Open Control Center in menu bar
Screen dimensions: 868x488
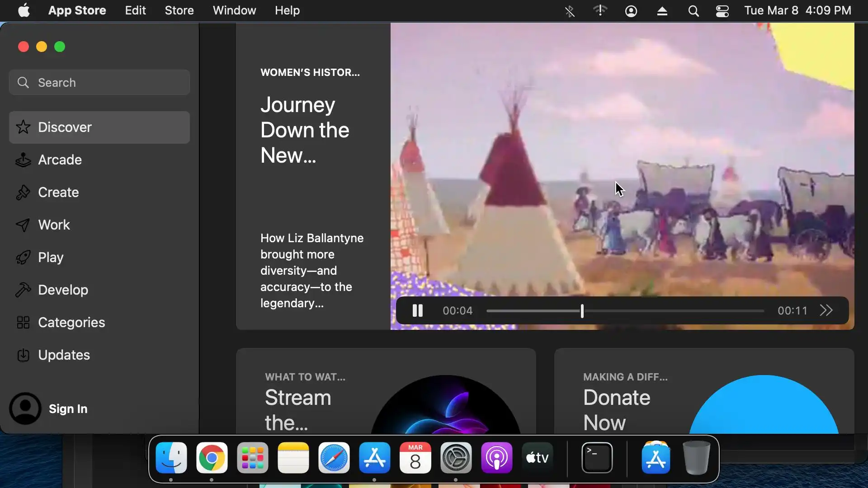point(722,11)
